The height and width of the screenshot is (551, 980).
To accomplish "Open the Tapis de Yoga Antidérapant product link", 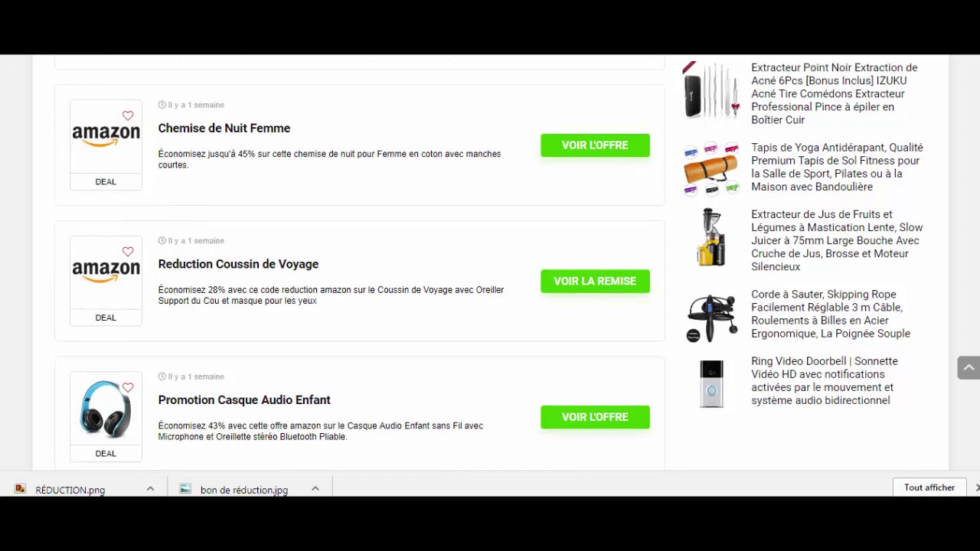I will (837, 167).
